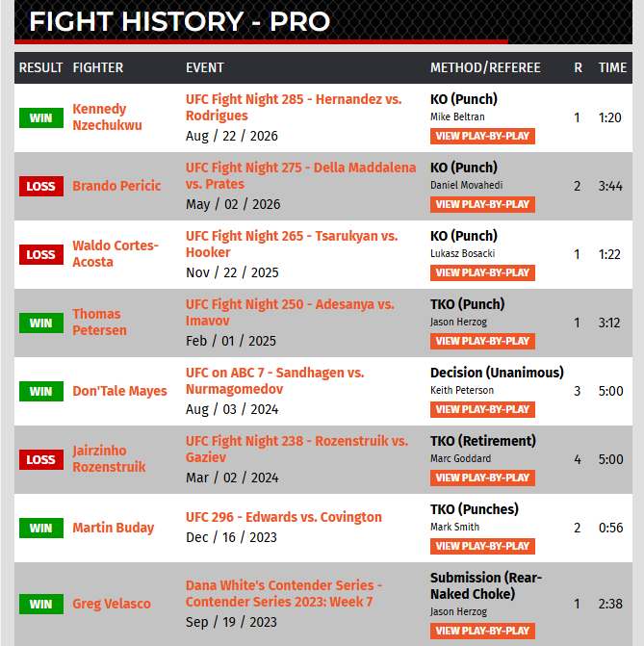
Task: Open UFC Fight Night 250 Adesanya vs. Imavov event
Action: 290,313
